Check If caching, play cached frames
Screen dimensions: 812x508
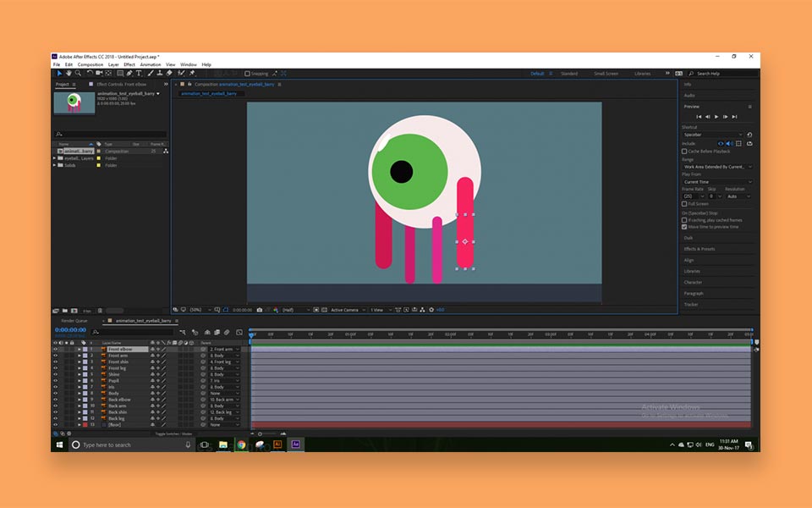click(x=684, y=220)
